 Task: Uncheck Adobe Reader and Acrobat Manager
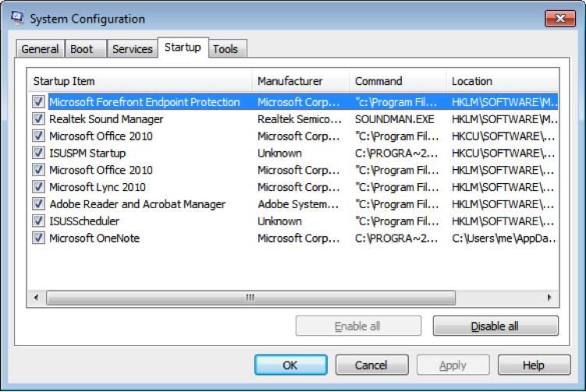coord(38,204)
